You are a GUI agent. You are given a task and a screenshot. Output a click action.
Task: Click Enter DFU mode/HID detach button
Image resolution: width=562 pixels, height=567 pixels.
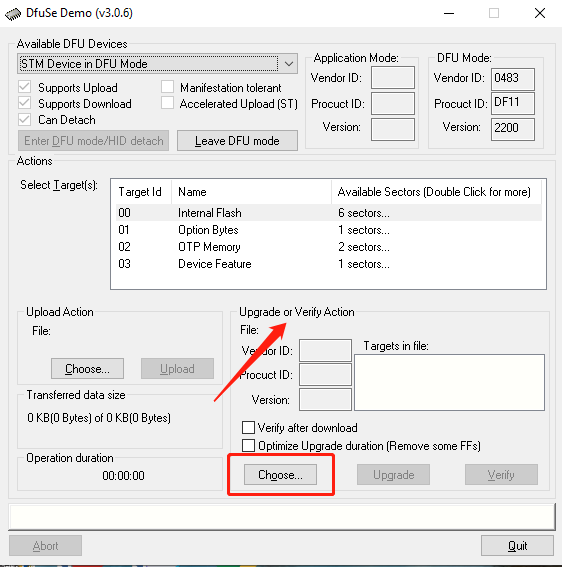click(x=93, y=141)
